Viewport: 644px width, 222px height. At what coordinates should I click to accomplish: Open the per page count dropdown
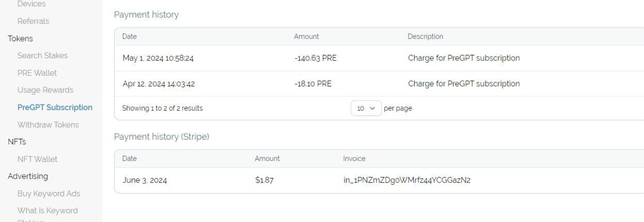[366, 108]
